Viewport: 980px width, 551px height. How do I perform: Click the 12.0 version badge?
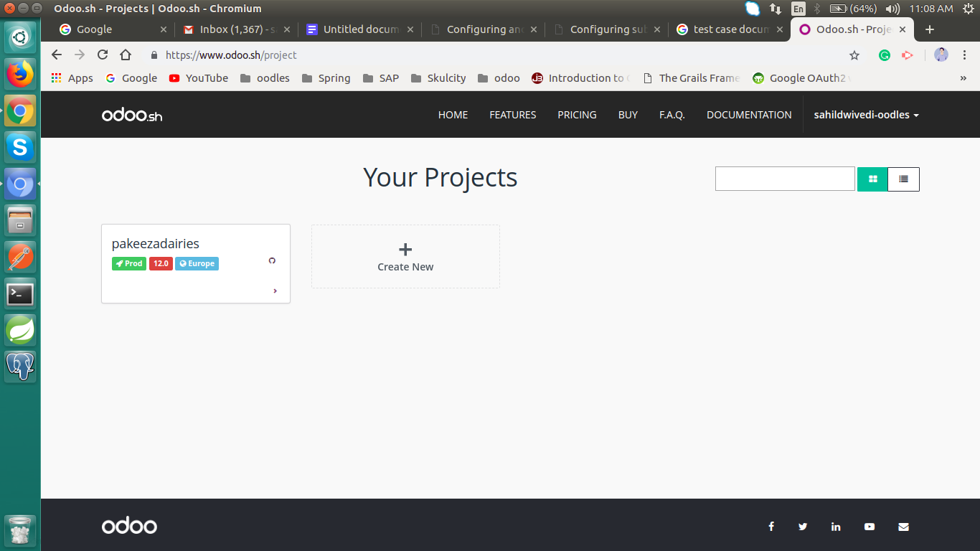(x=161, y=263)
